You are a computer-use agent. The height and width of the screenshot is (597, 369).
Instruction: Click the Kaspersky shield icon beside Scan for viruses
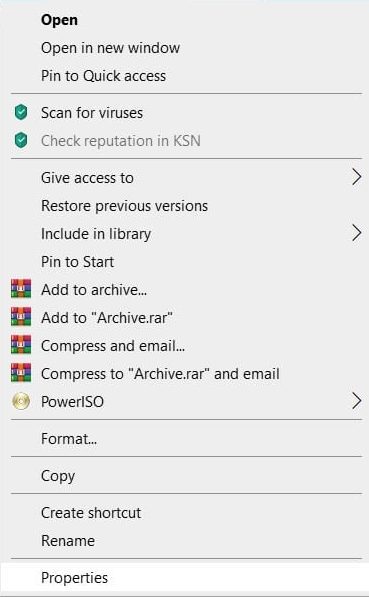[x=21, y=113]
